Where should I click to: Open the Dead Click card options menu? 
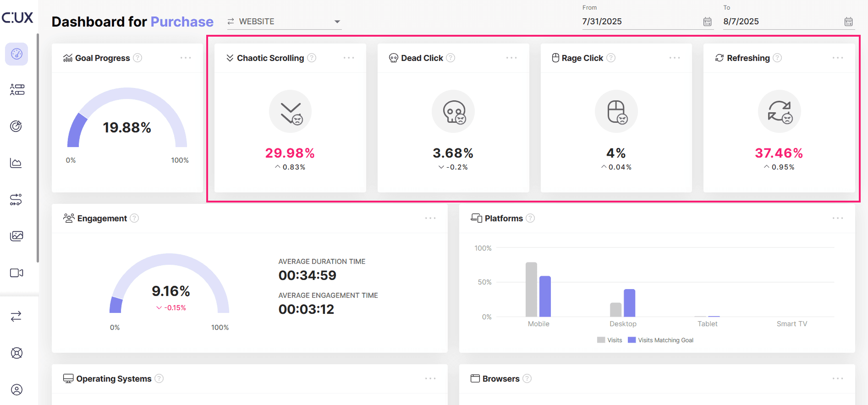pos(511,58)
